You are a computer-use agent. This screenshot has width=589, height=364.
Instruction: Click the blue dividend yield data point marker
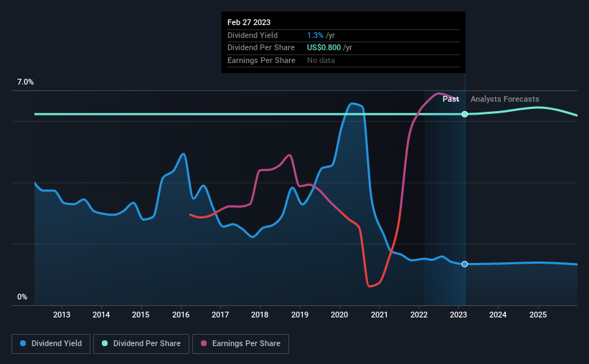465,264
